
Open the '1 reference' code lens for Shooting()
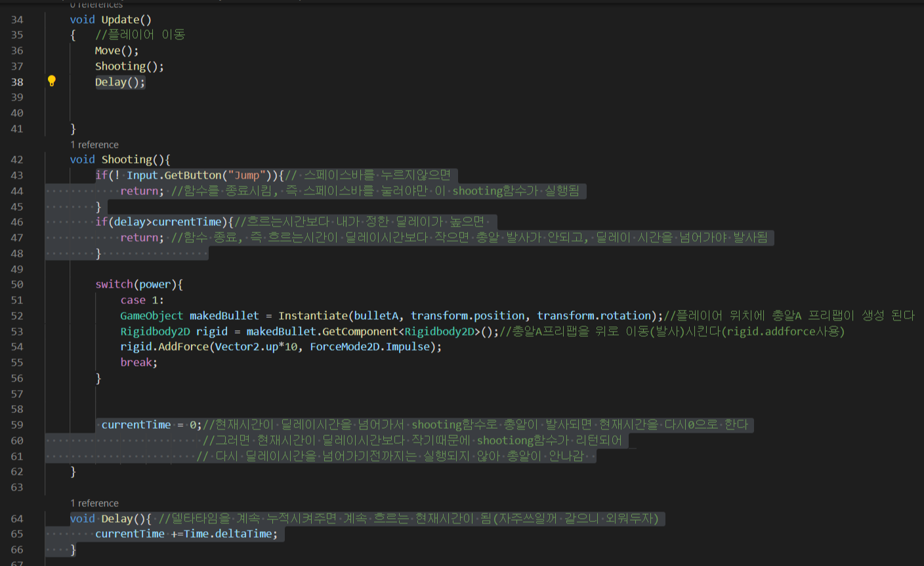point(94,144)
